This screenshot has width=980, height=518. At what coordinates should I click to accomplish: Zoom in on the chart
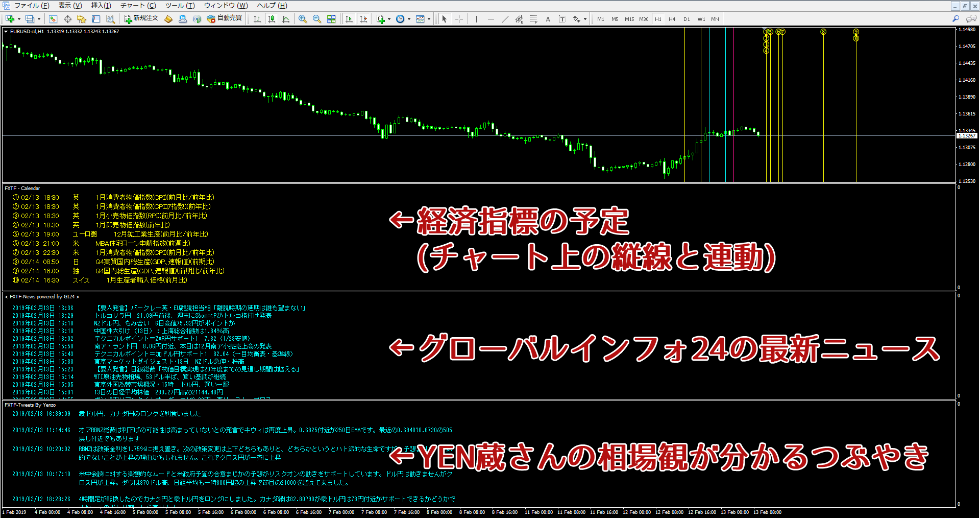pyautogui.click(x=303, y=19)
